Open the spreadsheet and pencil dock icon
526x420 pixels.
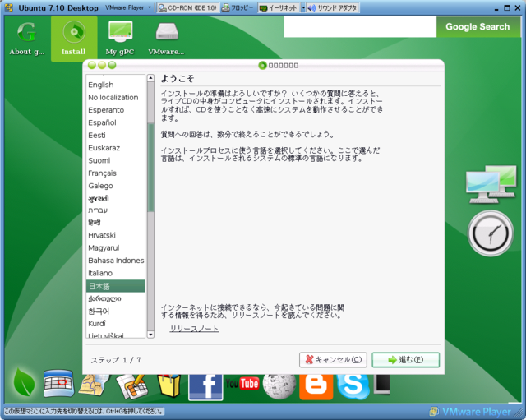(132, 387)
